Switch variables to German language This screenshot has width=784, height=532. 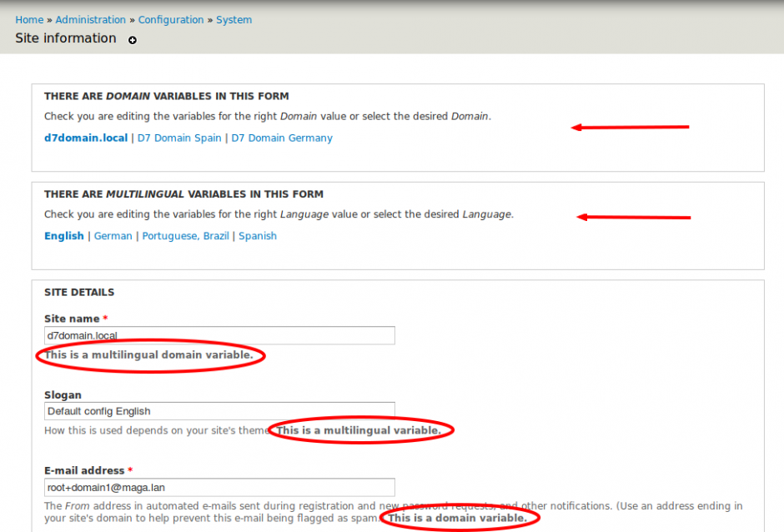pos(113,235)
